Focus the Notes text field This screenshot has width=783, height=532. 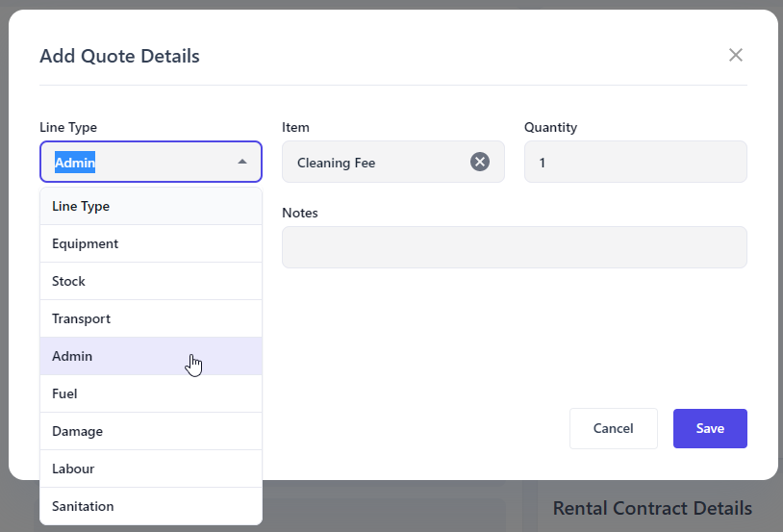[514, 247]
